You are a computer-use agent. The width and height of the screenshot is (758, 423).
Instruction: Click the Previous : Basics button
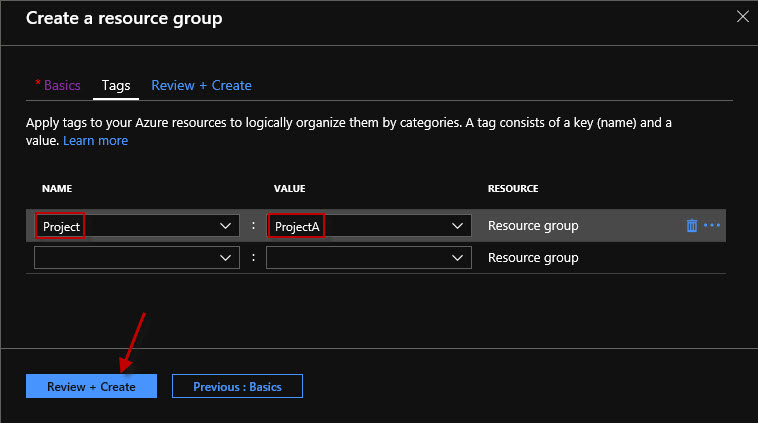(x=237, y=386)
